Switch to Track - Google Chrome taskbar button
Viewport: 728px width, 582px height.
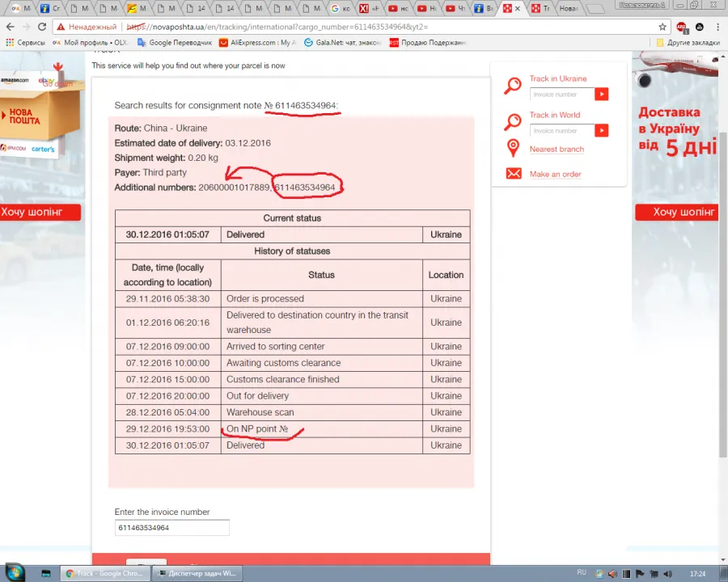105,574
